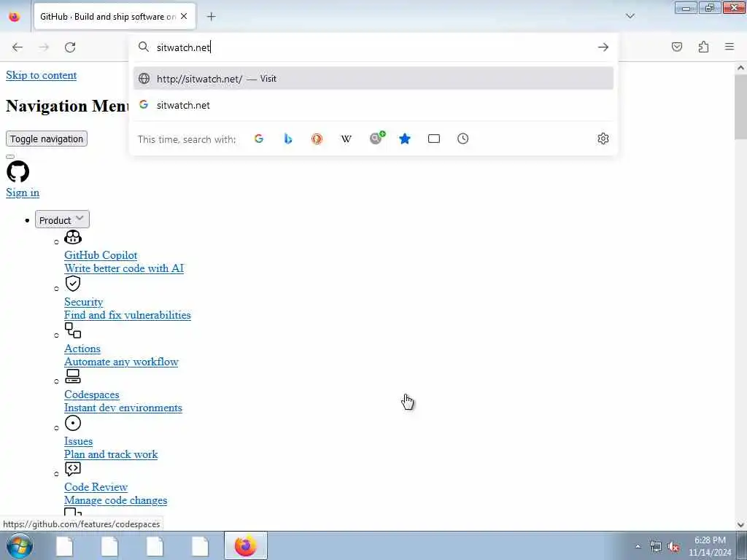The image size is (747, 560).
Task: Search bookmarks with star icon
Action: pos(404,139)
